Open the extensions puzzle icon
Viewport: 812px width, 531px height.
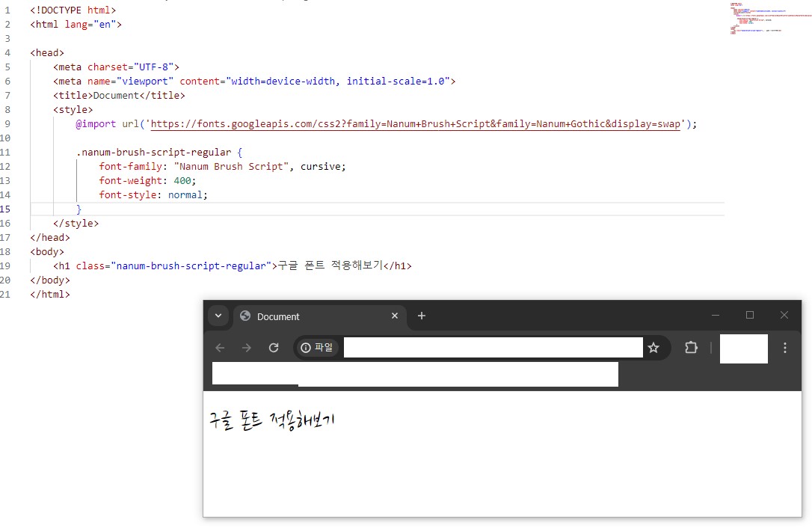click(x=691, y=348)
